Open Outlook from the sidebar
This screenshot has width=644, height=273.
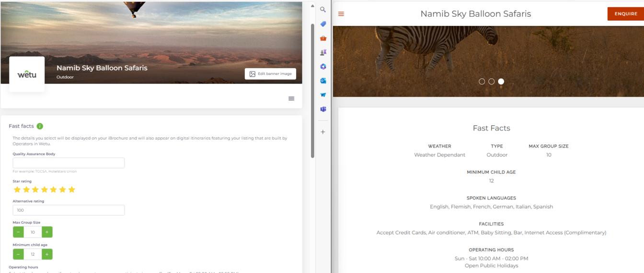pyautogui.click(x=323, y=81)
